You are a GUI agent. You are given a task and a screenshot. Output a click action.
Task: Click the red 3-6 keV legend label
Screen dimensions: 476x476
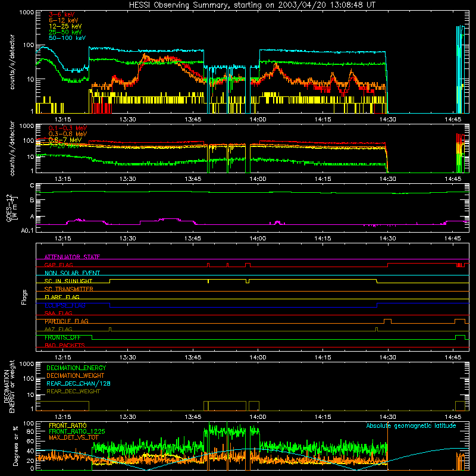click(62, 14)
